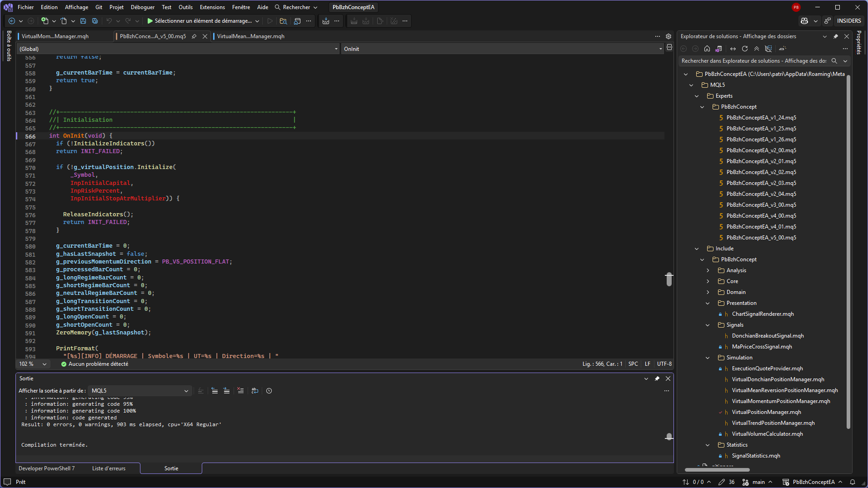Toggle auto-hide pin on Solution Explorer panel
868x488 pixels.
836,36
